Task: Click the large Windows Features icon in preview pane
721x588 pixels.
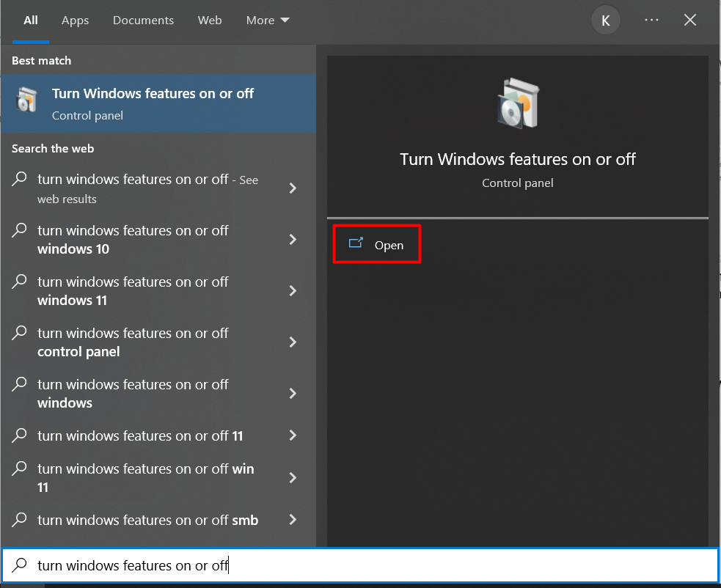Action: coord(518,103)
